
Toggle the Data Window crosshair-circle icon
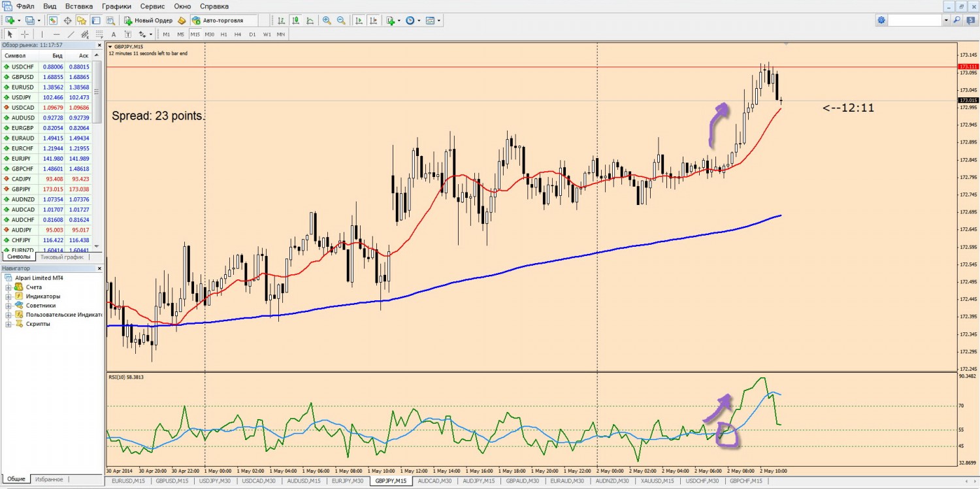click(67, 20)
